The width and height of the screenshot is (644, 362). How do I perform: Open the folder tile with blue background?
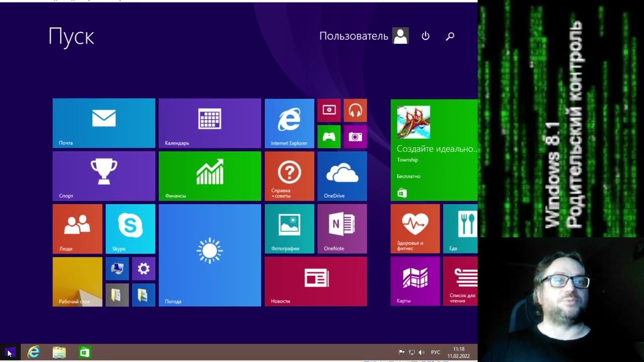click(x=143, y=295)
